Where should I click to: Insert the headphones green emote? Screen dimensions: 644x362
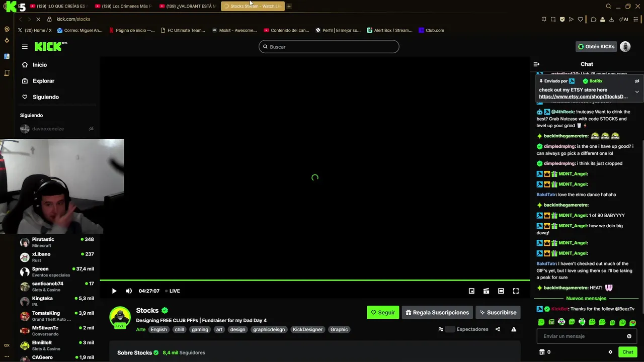tap(582, 322)
